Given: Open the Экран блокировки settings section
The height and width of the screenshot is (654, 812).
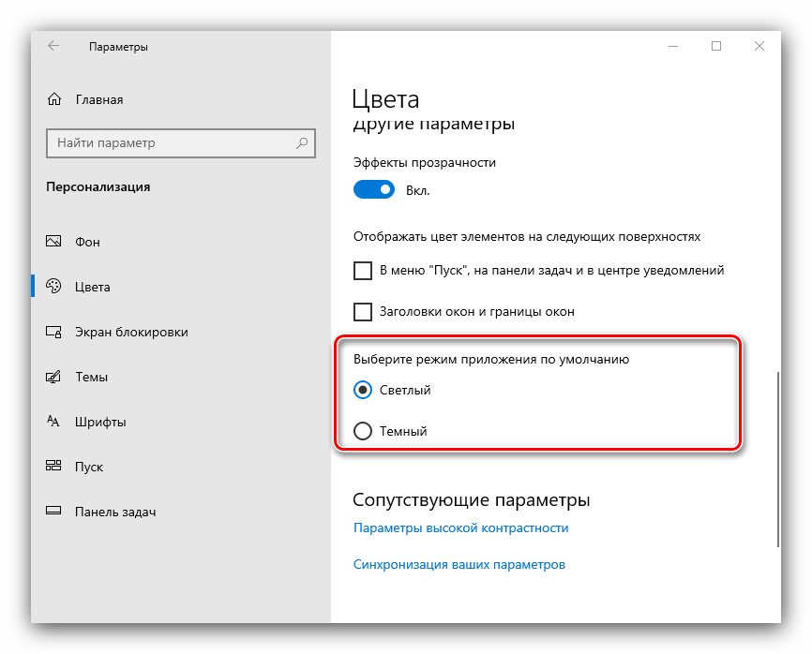Looking at the screenshot, I should 131,332.
